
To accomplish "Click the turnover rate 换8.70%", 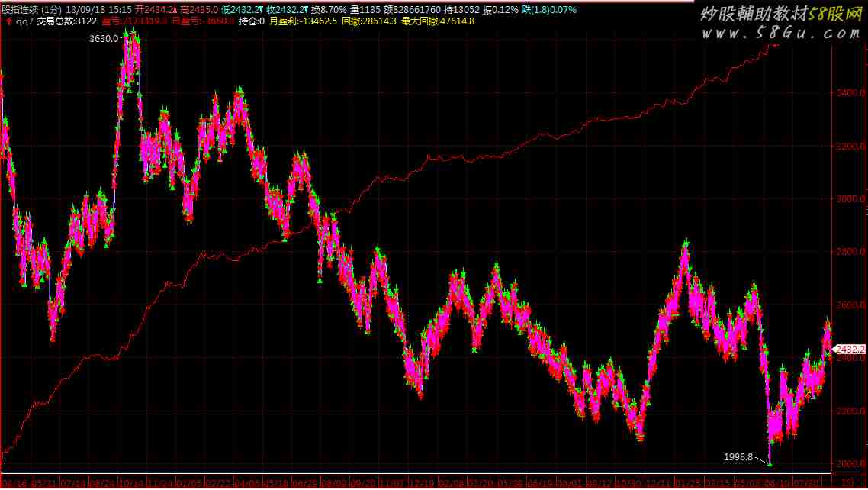I will 329,10.
